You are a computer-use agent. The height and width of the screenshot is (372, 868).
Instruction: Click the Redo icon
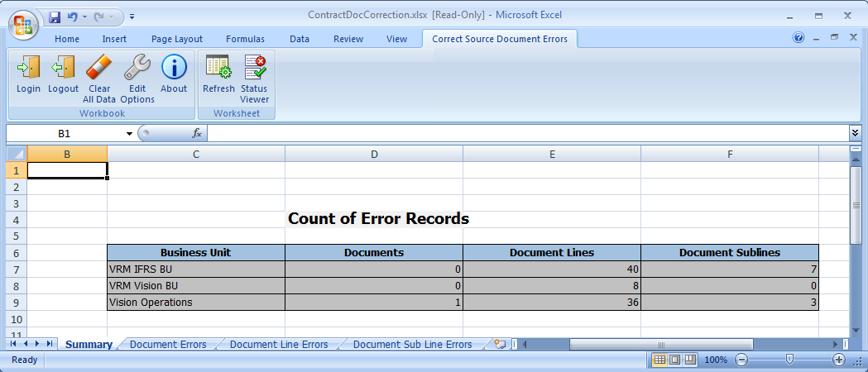[x=99, y=17]
